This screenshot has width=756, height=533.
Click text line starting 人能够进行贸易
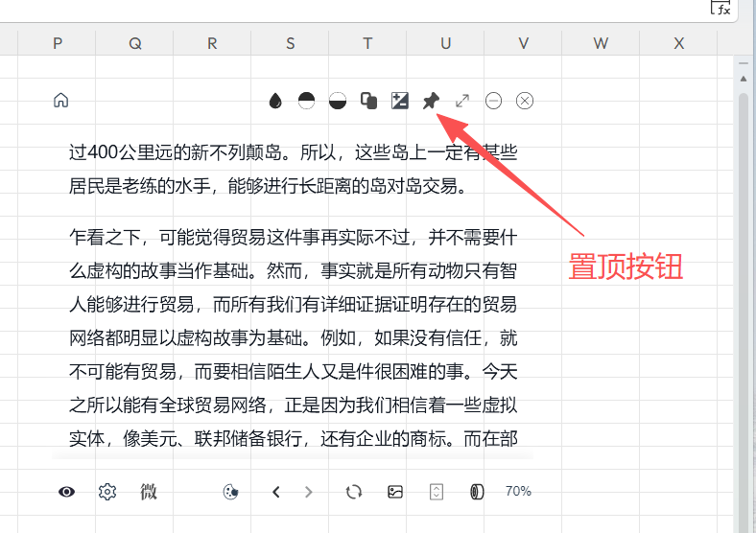coord(294,305)
